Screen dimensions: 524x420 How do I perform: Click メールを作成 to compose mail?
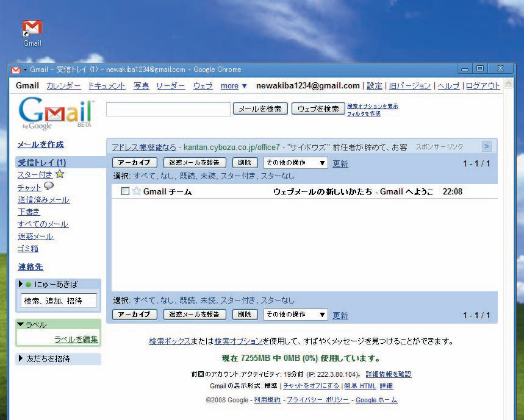[40, 144]
